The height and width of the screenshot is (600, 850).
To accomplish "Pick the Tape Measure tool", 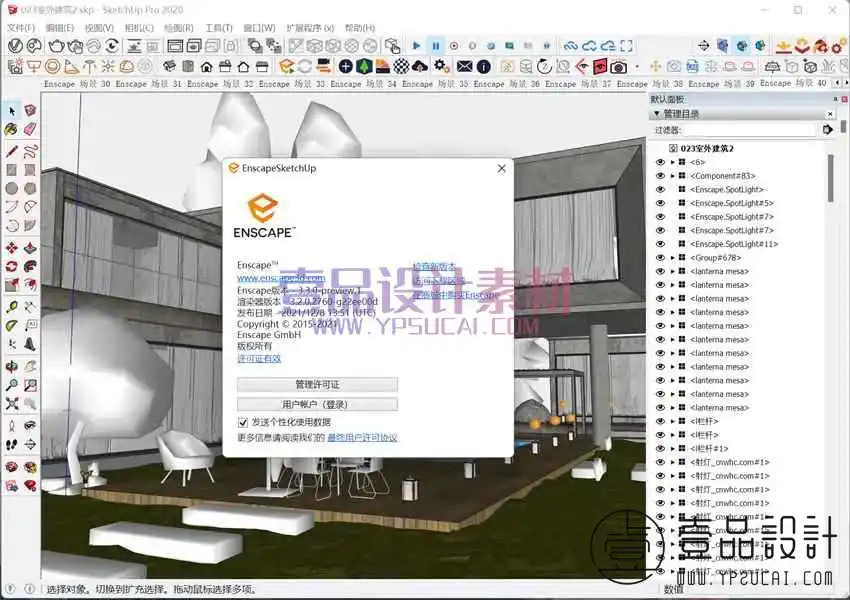I will point(11,307).
